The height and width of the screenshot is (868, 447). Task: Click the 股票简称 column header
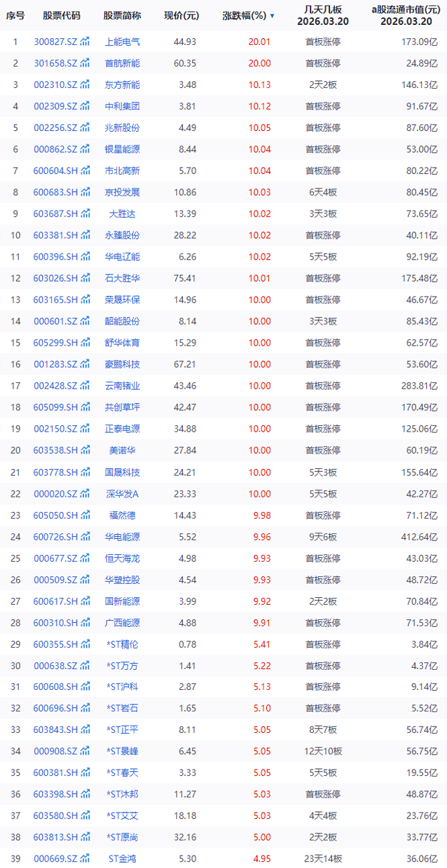pos(122,15)
